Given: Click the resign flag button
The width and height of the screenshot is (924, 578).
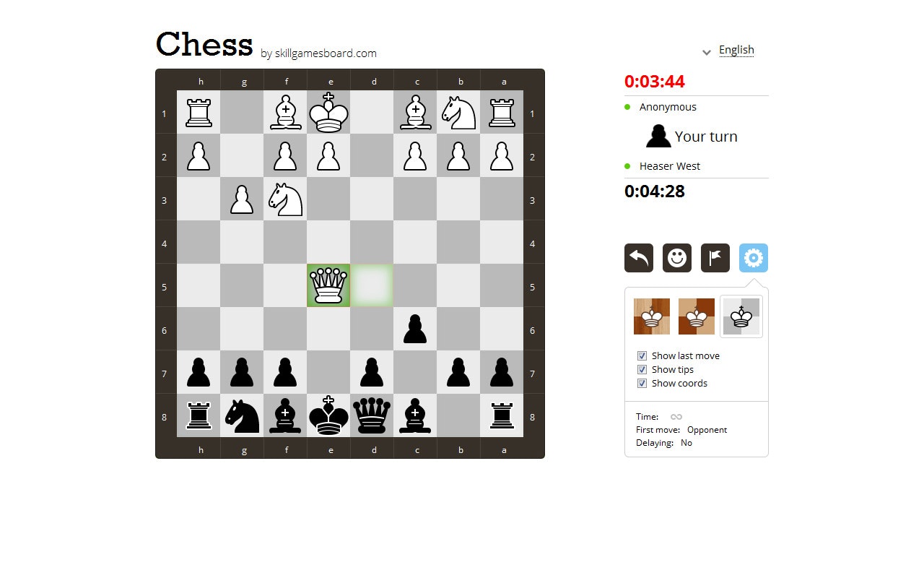Looking at the screenshot, I should point(715,258).
